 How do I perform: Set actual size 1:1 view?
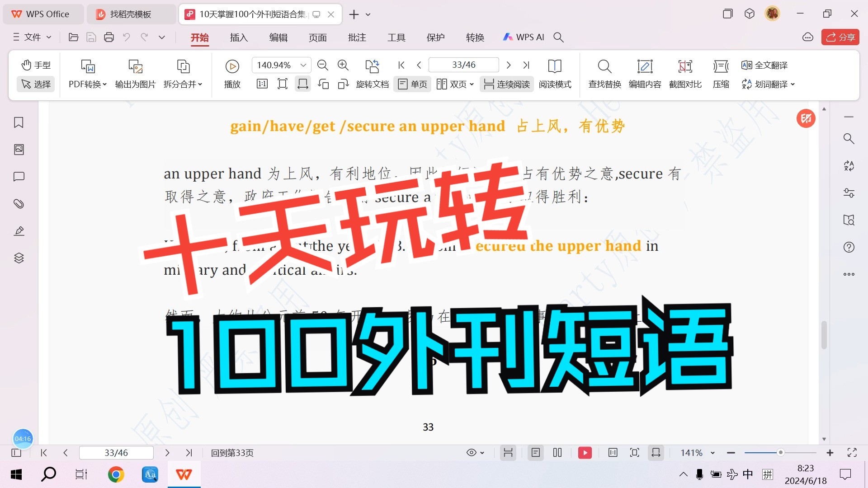[262, 84]
